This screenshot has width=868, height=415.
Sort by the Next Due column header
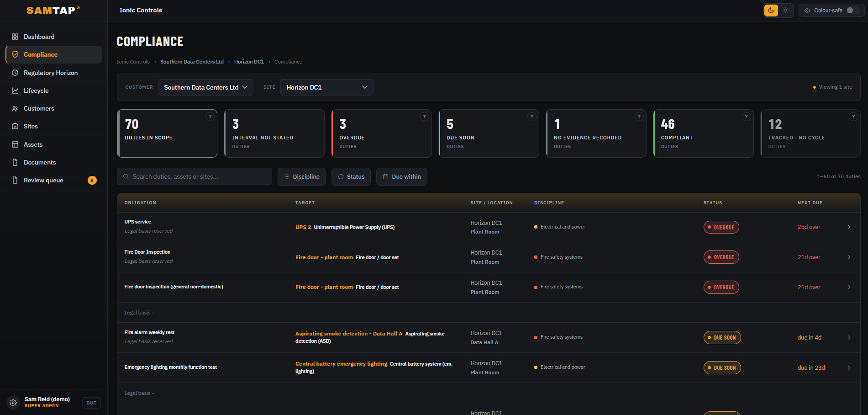[810, 202]
